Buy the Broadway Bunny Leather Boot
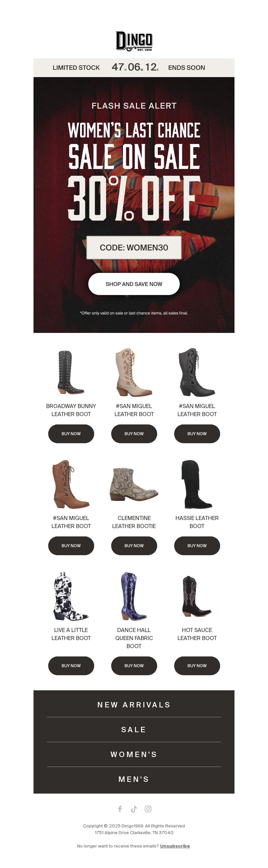 pyautogui.click(x=71, y=433)
